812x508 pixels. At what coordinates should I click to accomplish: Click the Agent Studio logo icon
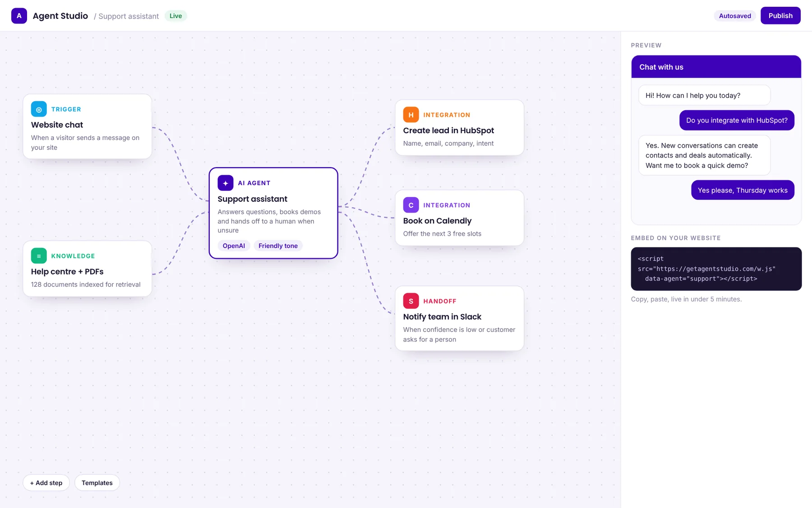19,16
